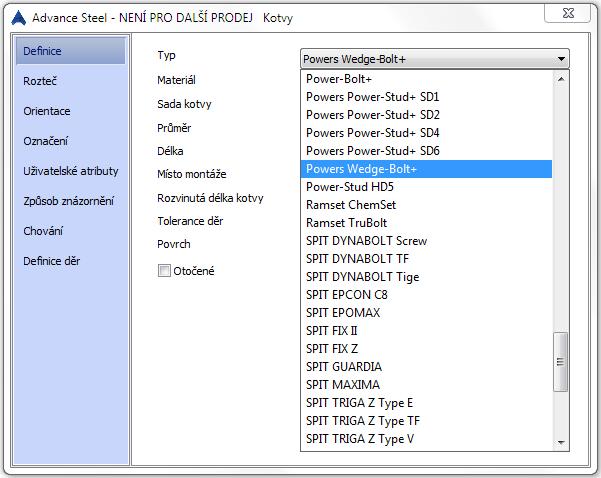
Task: Pick SPIT FIX Z entry
Action: coord(426,349)
